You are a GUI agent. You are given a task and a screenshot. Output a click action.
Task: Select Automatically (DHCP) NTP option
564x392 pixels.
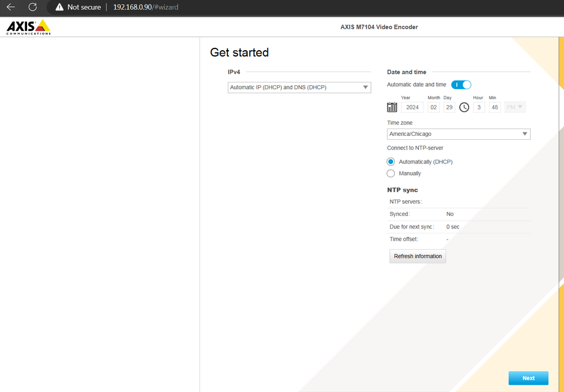pos(391,162)
